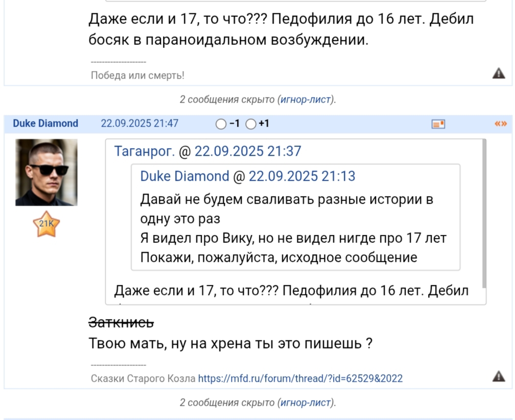Report the first post via warning triangle
The height and width of the screenshot is (420, 515).
point(499,73)
